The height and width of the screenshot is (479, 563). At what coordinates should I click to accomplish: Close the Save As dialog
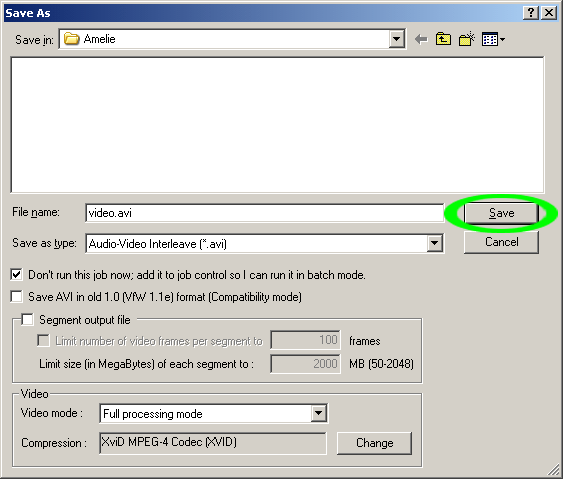pyautogui.click(x=549, y=13)
